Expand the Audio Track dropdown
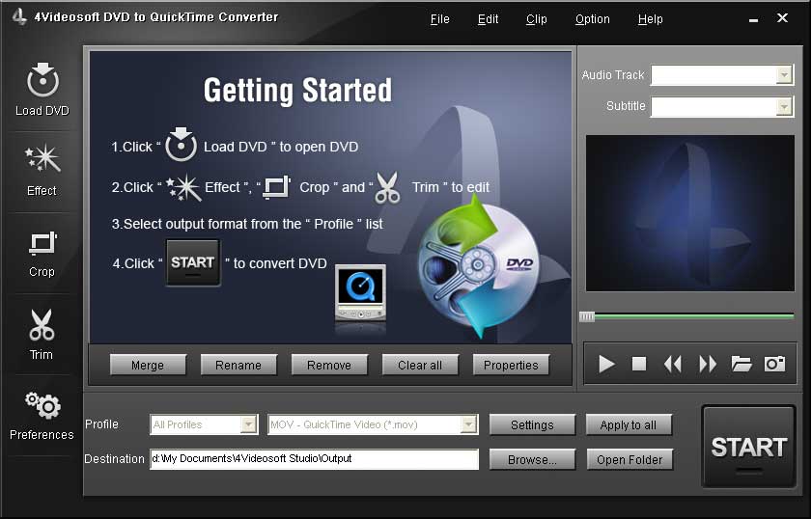812x519 pixels. point(784,75)
